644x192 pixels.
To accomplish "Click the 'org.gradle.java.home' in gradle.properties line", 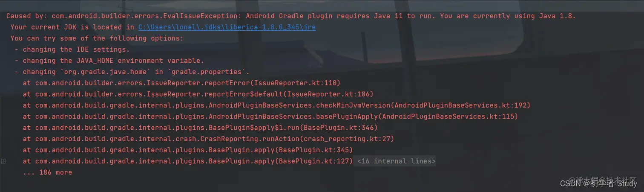I will [132, 72].
